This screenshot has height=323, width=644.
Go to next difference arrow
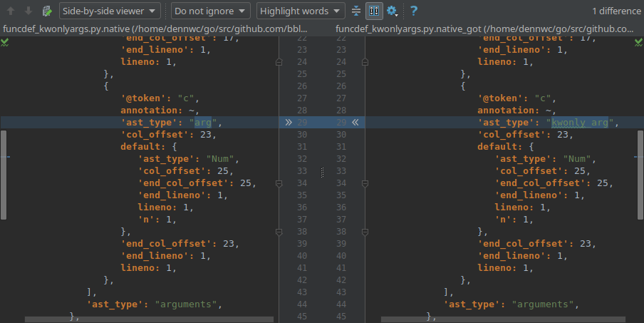click(x=28, y=11)
